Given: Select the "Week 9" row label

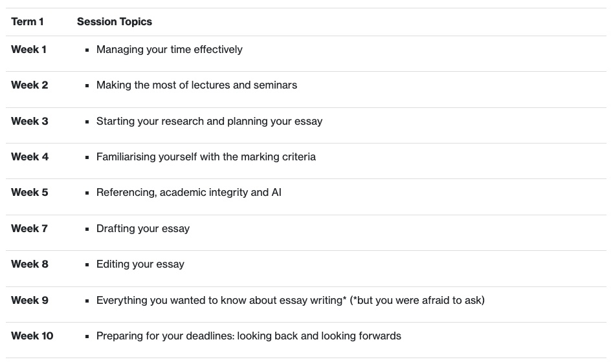Looking at the screenshot, I should tap(30, 301).
